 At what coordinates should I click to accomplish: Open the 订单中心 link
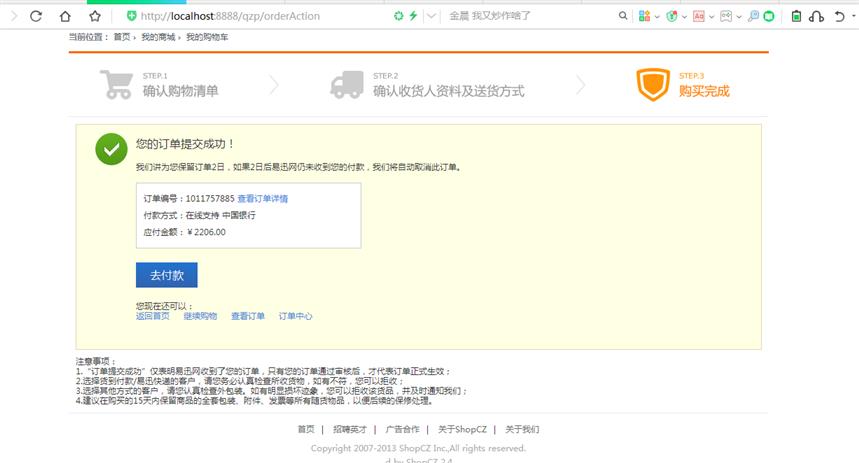point(295,316)
